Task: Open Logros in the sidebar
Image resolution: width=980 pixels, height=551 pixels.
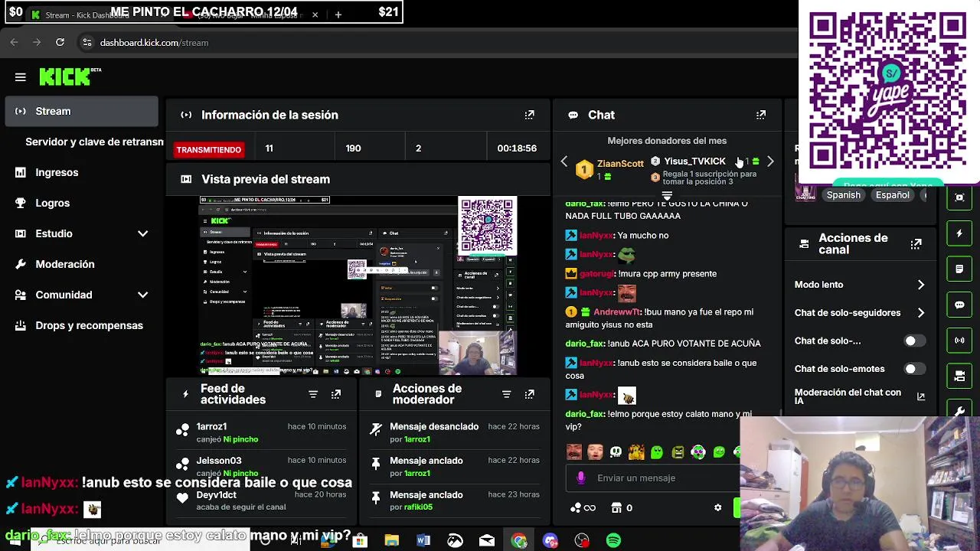Action: tap(81, 203)
